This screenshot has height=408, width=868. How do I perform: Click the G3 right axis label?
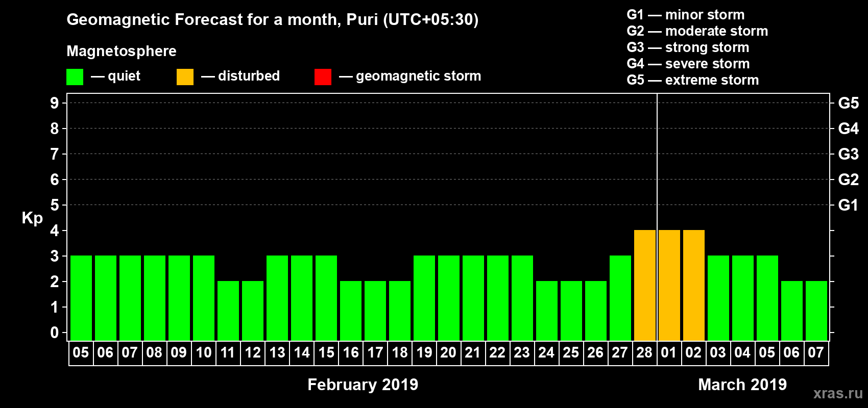point(849,154)
